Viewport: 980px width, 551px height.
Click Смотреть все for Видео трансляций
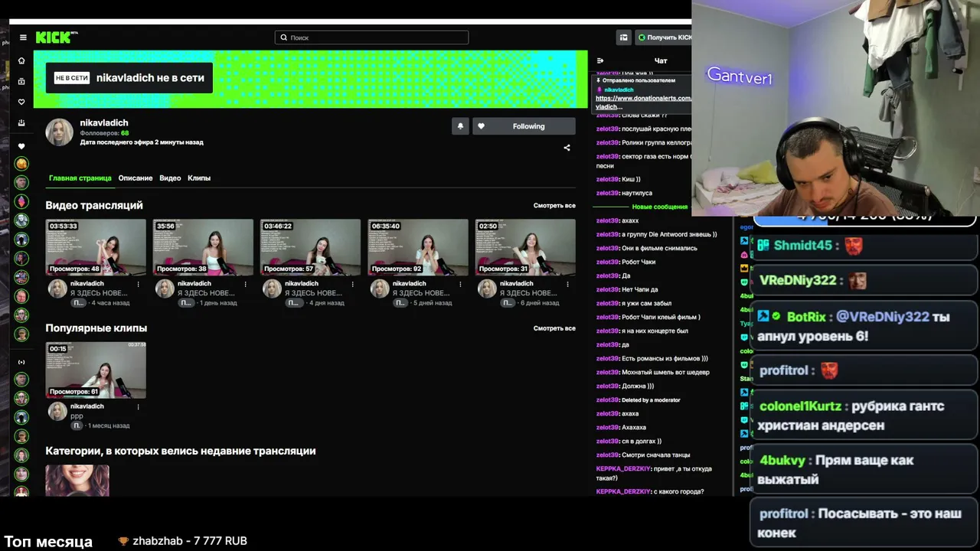tap(554, 206)
